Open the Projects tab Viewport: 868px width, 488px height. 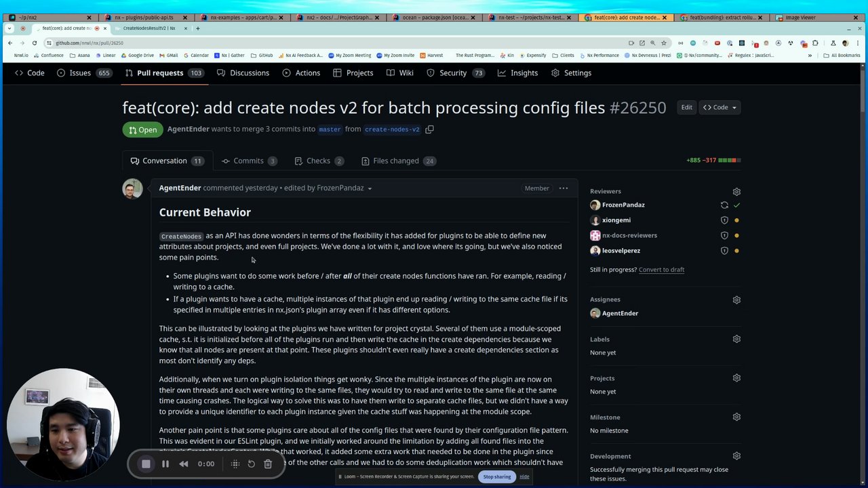(353, 73)
